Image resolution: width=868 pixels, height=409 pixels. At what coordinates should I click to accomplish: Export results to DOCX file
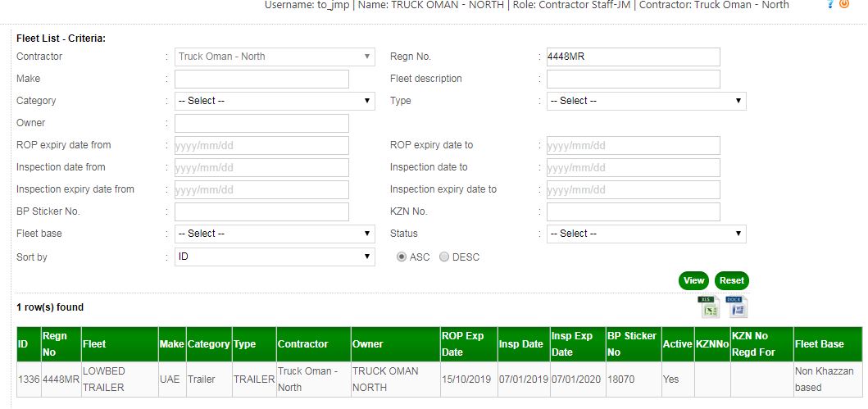tap(736, 307)
